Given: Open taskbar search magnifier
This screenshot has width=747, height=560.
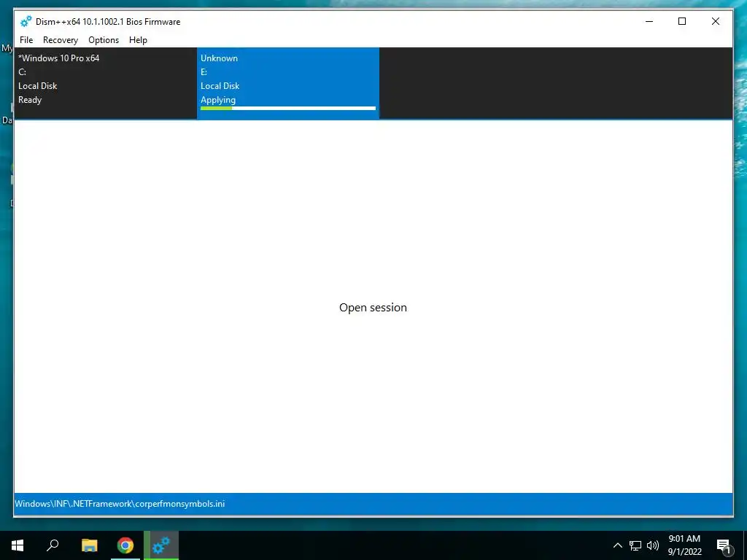Looking at the screenshot, I should click(x=53, y=545).
